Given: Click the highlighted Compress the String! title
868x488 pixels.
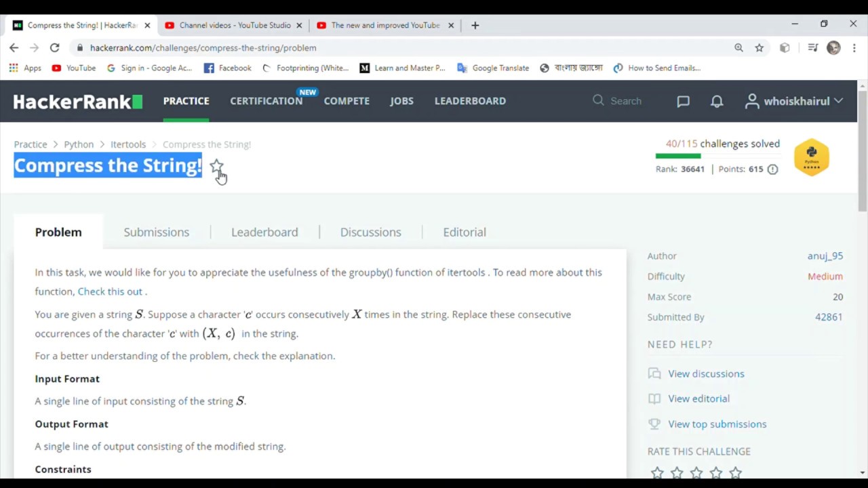Looking at the screenshot, I should click(108, 165).
